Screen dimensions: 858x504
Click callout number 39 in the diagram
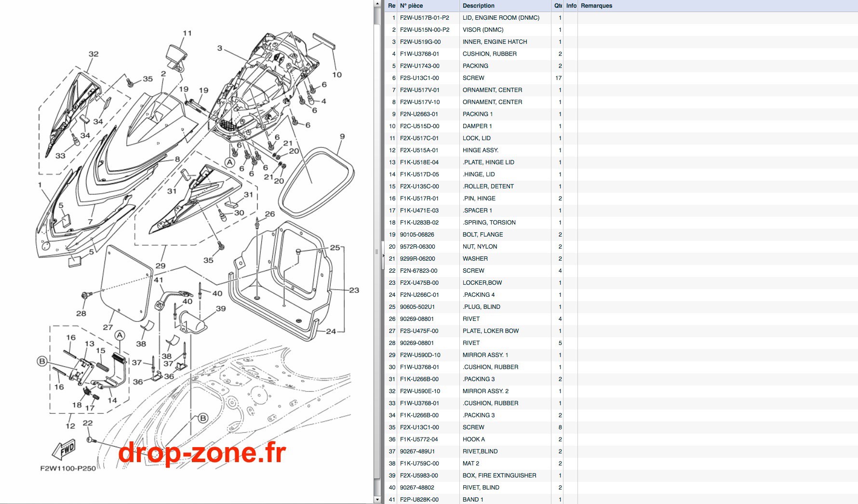221,309
